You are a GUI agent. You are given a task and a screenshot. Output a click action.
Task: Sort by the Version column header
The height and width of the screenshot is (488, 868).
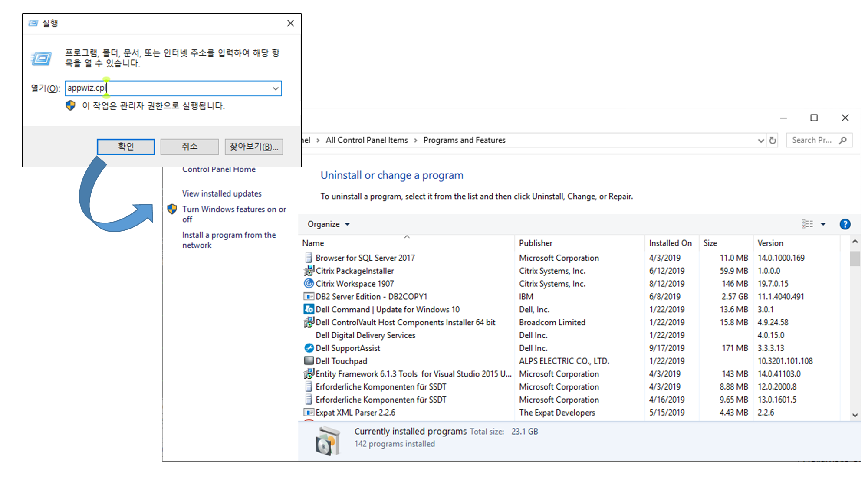[x=796, y=243]
